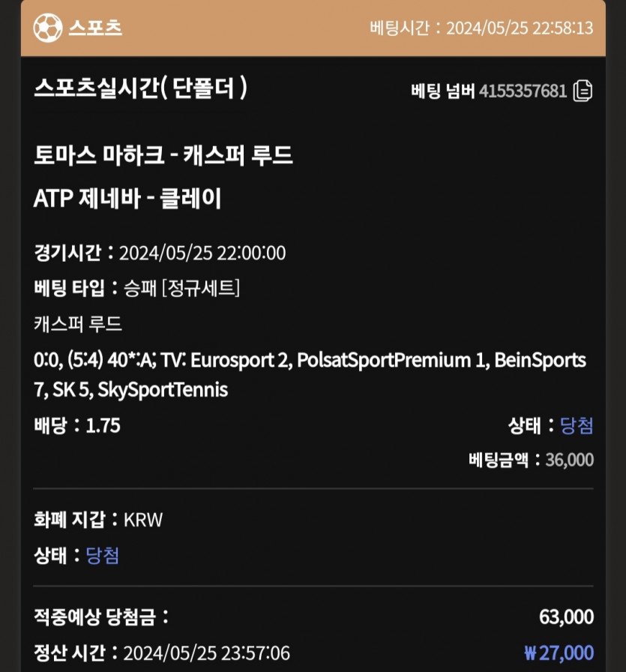Click the KRW wallet currency
This screenshot has width=626, height=672.
pos(142,520)
